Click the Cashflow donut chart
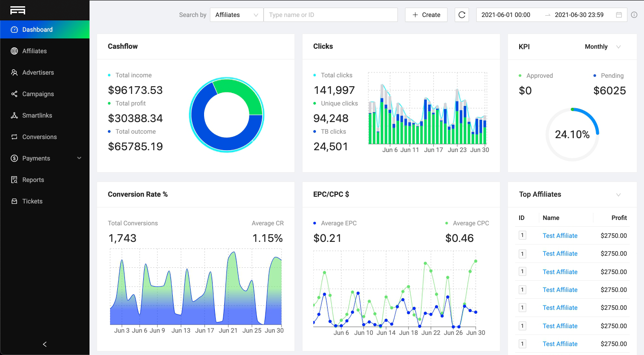Viewport: 644px width, 355px height. [226, 115]
